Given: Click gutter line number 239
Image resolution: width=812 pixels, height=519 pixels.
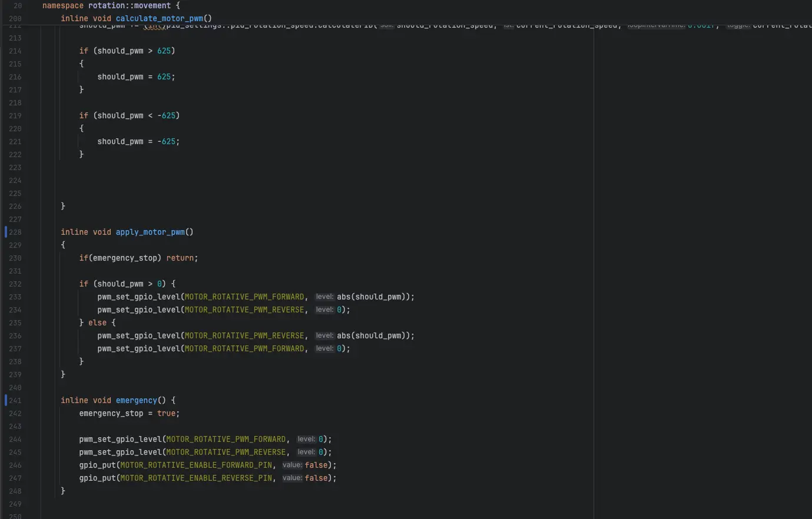Looking at the screenshot, I should coord(15,375).
